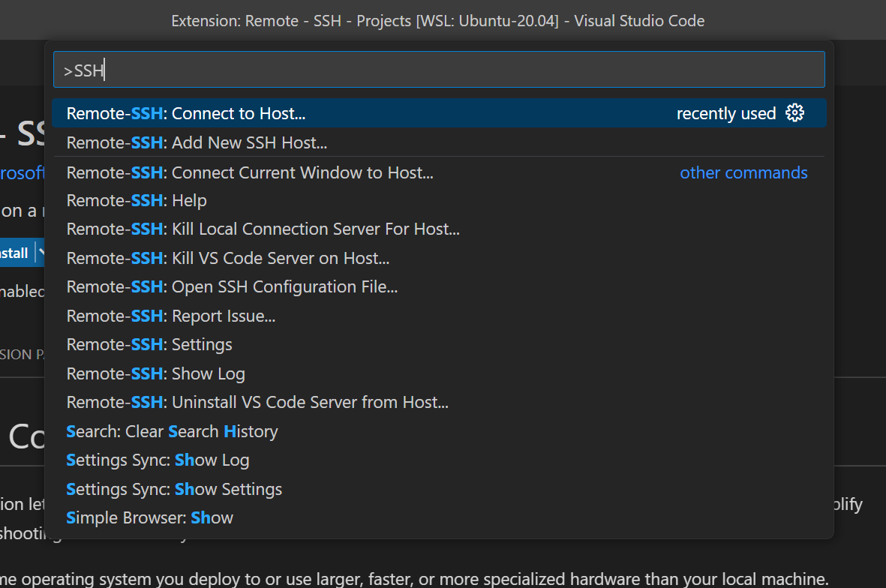Screen dimensions: 886x588
Task: Open Remote-SSH: Settings
Action: tap(149, 344)
